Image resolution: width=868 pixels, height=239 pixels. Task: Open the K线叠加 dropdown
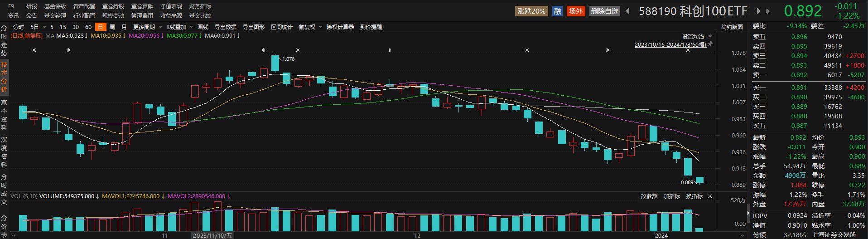pos(179,27)
